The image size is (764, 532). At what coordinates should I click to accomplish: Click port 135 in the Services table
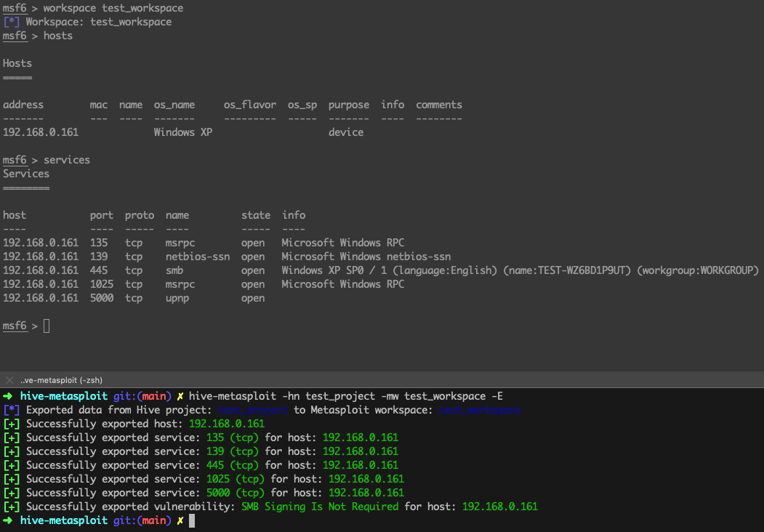coord(99,243)
